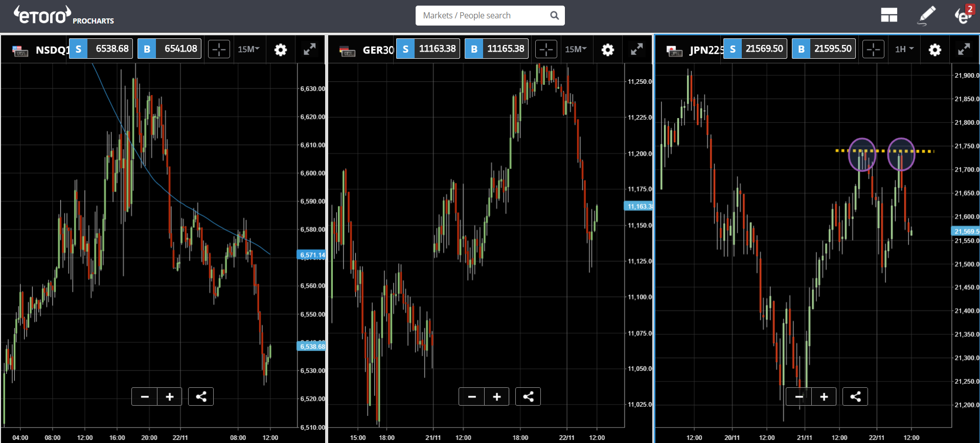The image size is (980, 443).
Task: Click the NSDQ100 instrument flag icon
Action: tap(20, 51)
